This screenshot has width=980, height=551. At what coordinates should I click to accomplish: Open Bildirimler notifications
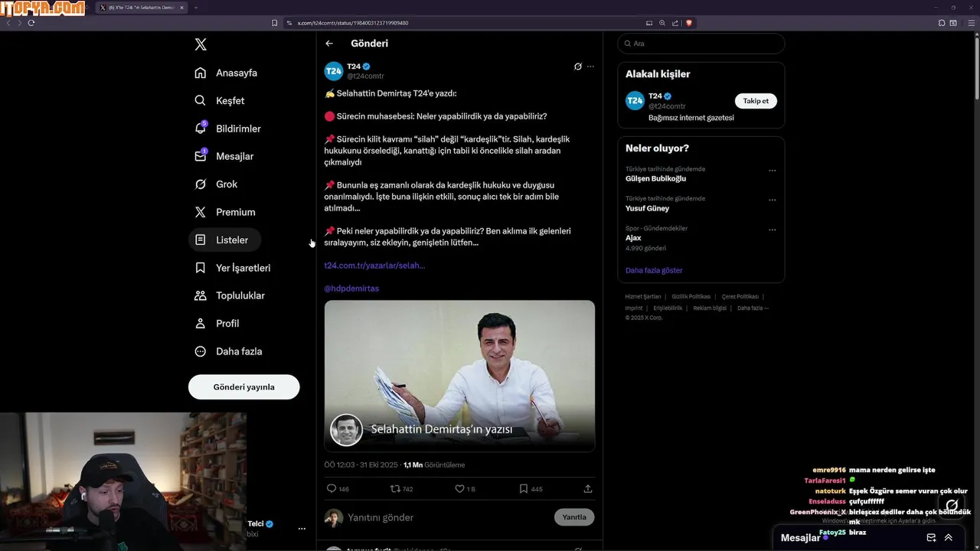coord(228,129)
